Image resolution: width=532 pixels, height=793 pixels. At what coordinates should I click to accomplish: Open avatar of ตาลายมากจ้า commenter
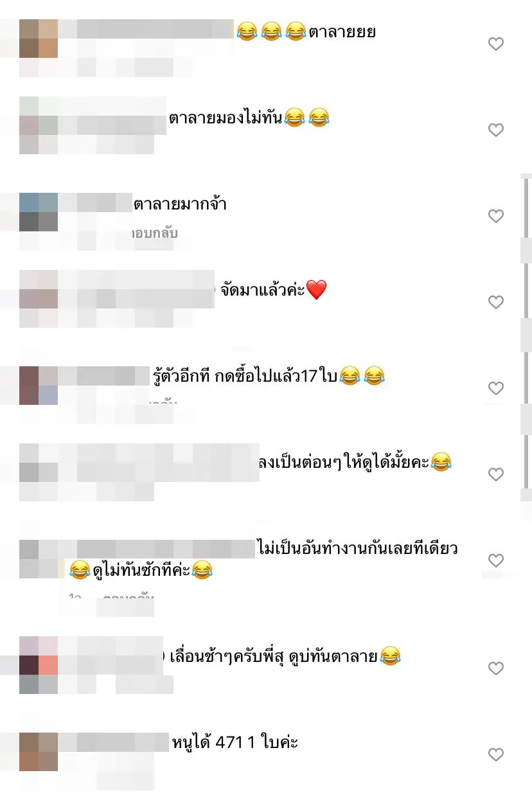point(39,211)
